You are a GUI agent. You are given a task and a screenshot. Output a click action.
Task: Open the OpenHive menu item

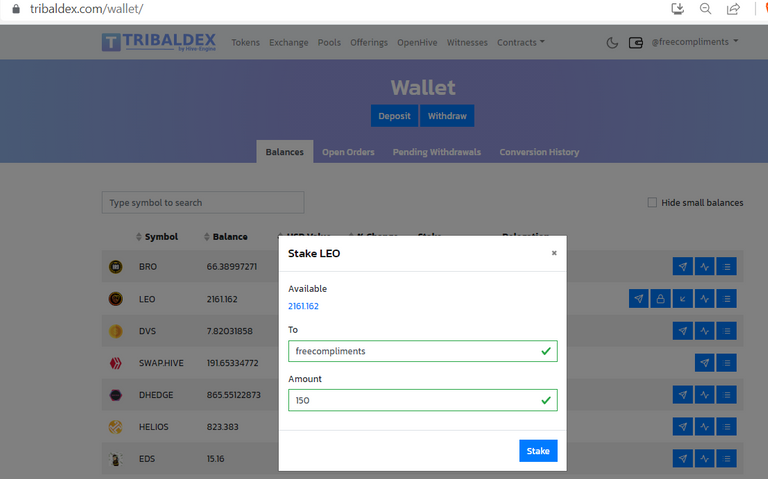pyautogui.click(x=417, y=43)
